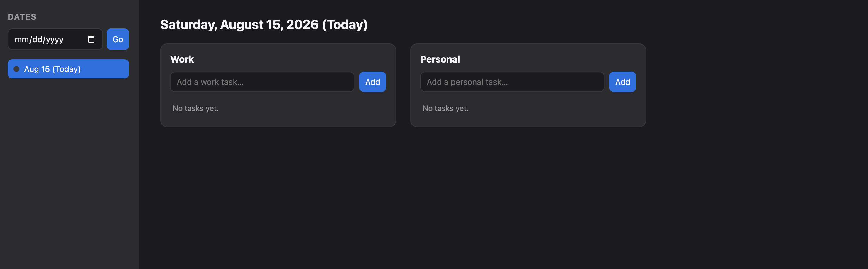
Task: Click No tasks yet text under Personal
Action: [445, 108]
